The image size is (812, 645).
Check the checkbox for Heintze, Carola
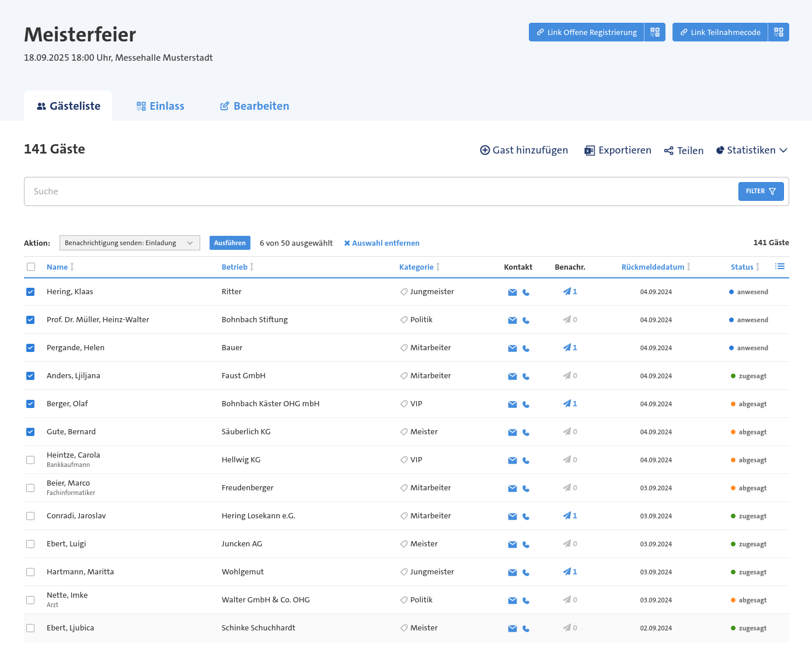click(30, 460)
